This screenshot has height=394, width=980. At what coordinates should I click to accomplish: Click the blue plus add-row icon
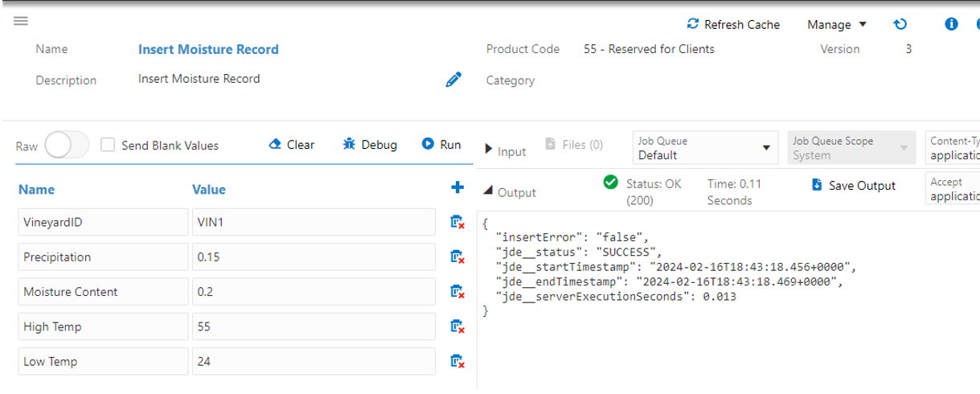tap(457, 188)
